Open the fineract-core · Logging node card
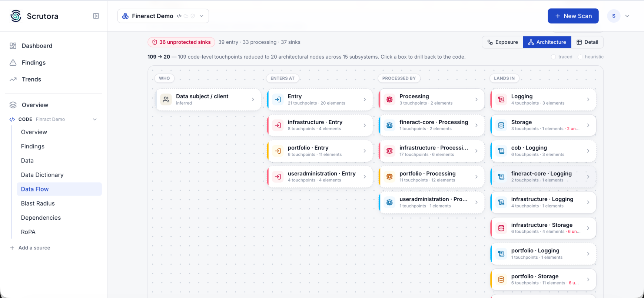Screen dimensions: 644x298 point(543,177)
